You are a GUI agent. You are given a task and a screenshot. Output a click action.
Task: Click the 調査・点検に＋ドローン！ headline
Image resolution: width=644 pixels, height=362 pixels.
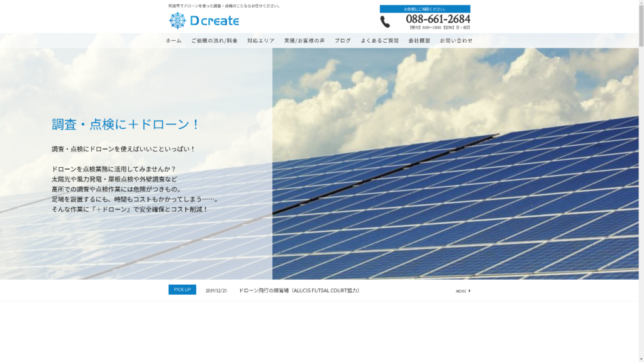click(x=126, y=124)
